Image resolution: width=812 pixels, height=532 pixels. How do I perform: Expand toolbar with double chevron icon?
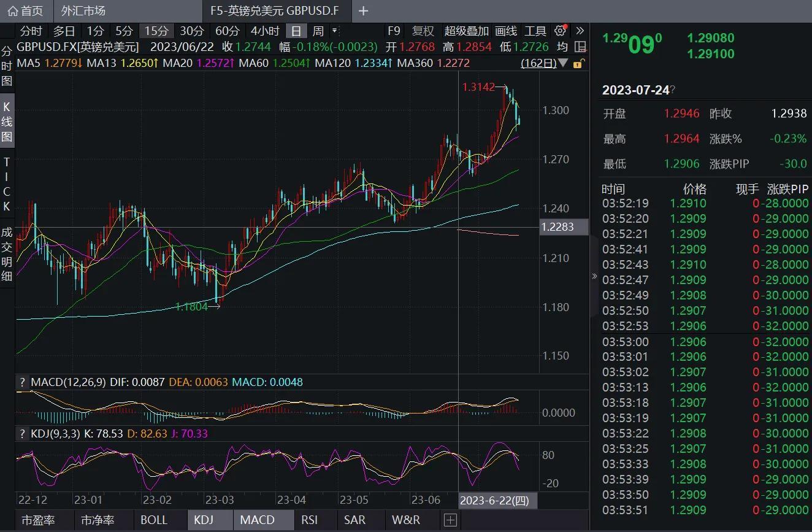(x=580, y=31)
